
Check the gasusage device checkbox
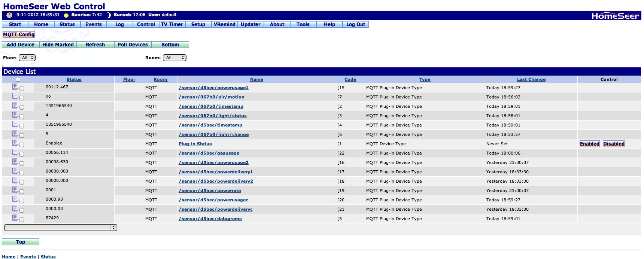[22, 154]
